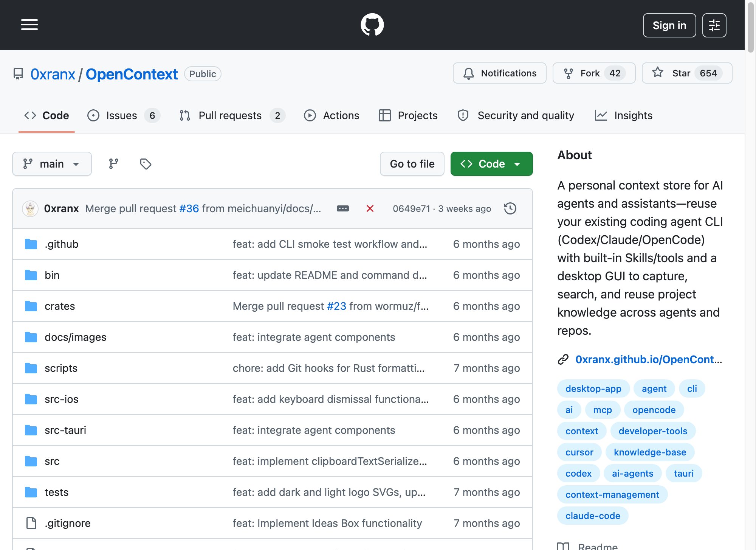Image resolution: width=756 pixels, height=550 pixels.
Task: View tags via the tag icon
Action: [146, 164]
